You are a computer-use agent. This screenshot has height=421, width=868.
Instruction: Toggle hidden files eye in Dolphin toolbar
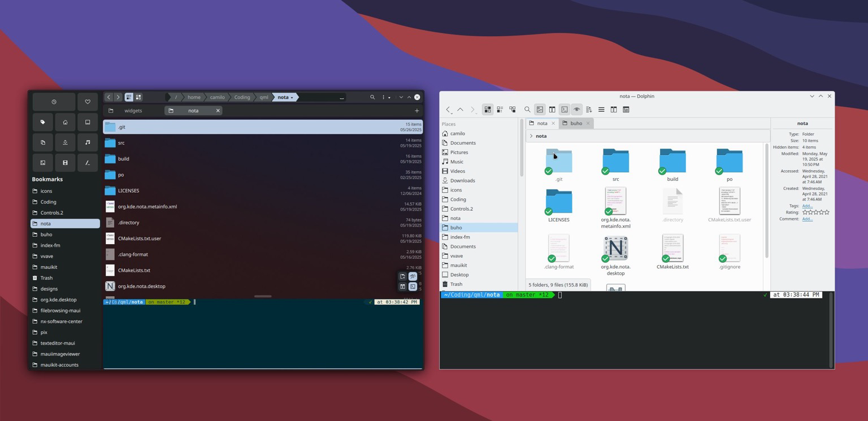[576, 110]
